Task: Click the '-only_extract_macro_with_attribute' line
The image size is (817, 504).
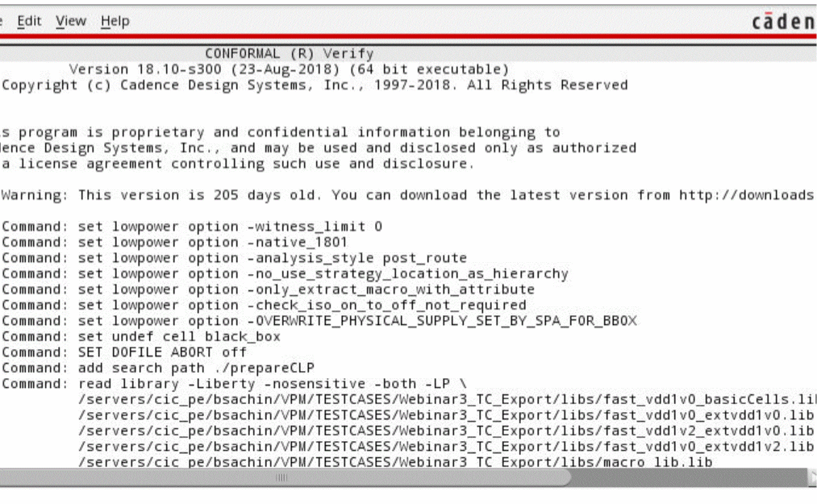Action: point(268,289)
